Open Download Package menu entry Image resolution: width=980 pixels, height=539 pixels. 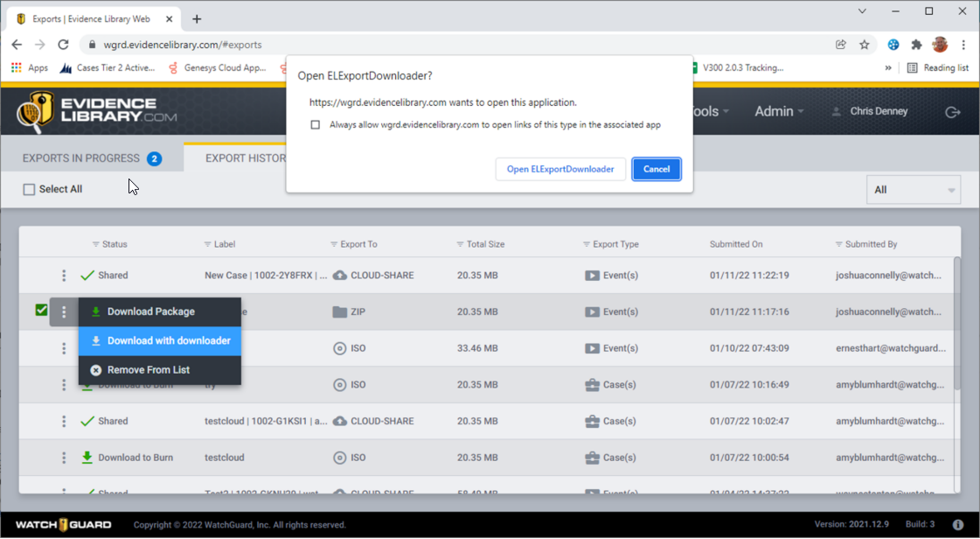[159, 311]
